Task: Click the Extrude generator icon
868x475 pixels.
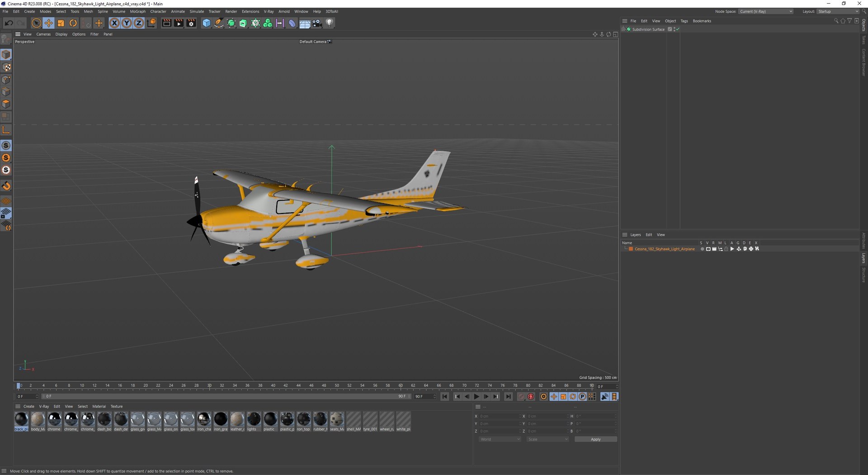Action: pyautogui.click(x=243, y=23)
